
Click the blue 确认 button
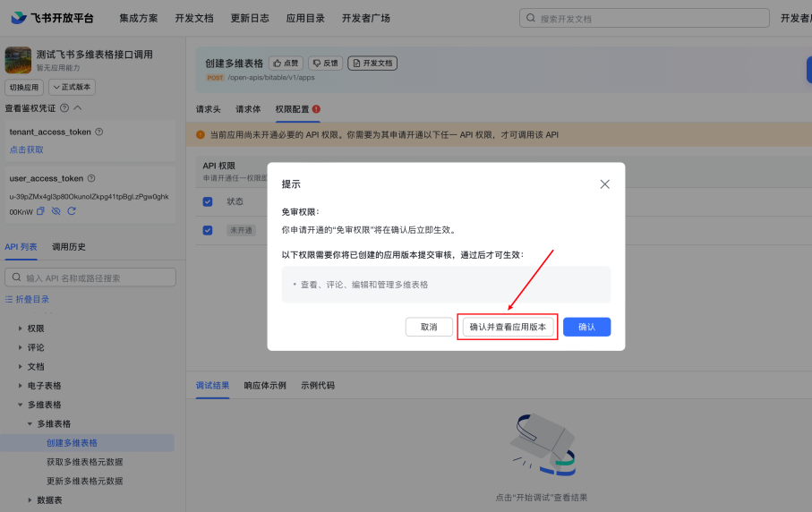[x=586, y=328]
